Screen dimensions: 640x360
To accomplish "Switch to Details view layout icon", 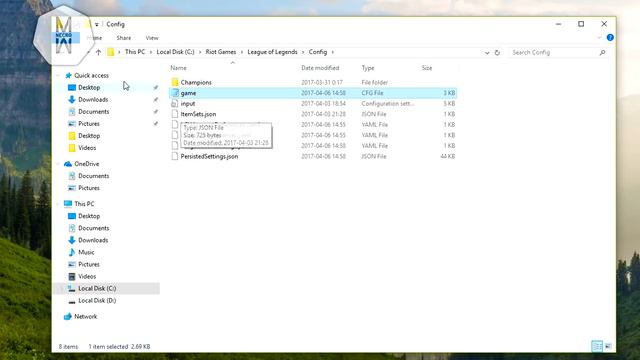I will pyautogui.click(x=597, y=346).
